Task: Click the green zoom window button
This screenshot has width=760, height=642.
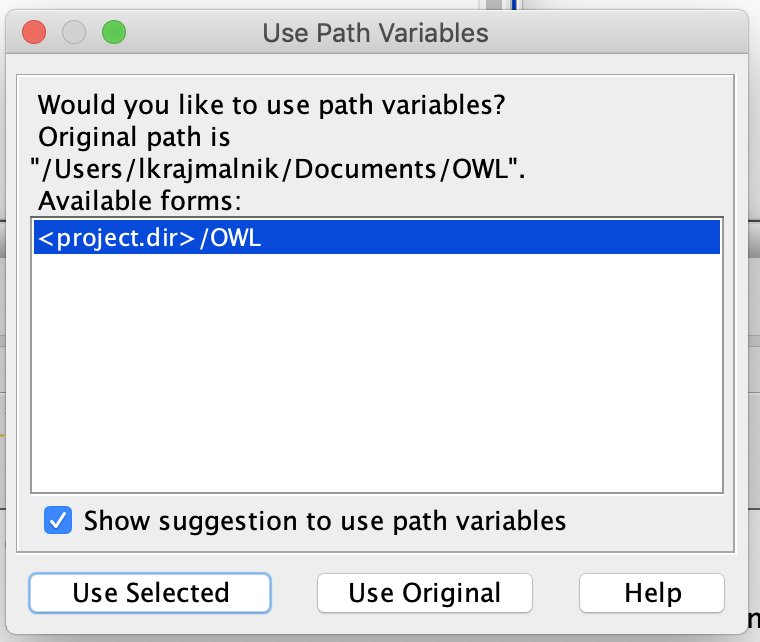Action: pyautogui.click(x=114, y=33)
